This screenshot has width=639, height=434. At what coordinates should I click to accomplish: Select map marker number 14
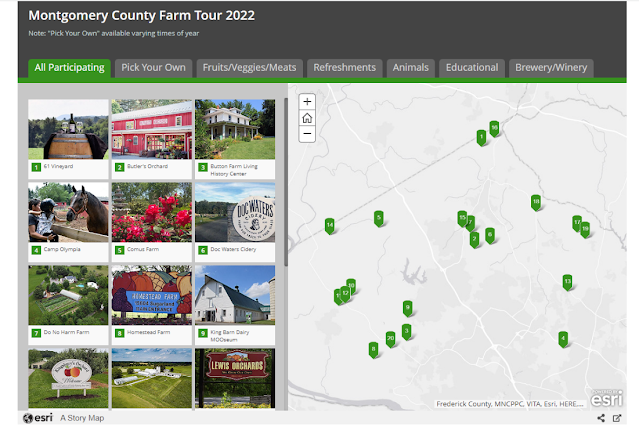click(330, 226)
